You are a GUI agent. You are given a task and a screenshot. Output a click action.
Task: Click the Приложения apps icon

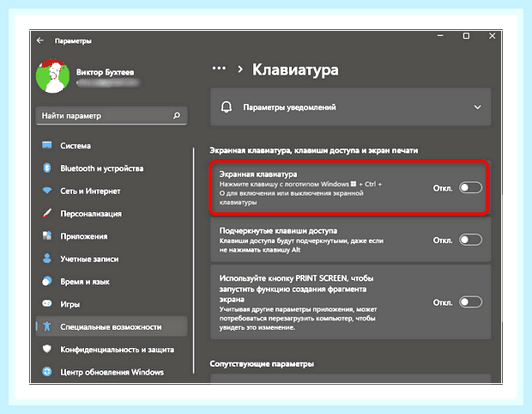[x=47, y=235]
